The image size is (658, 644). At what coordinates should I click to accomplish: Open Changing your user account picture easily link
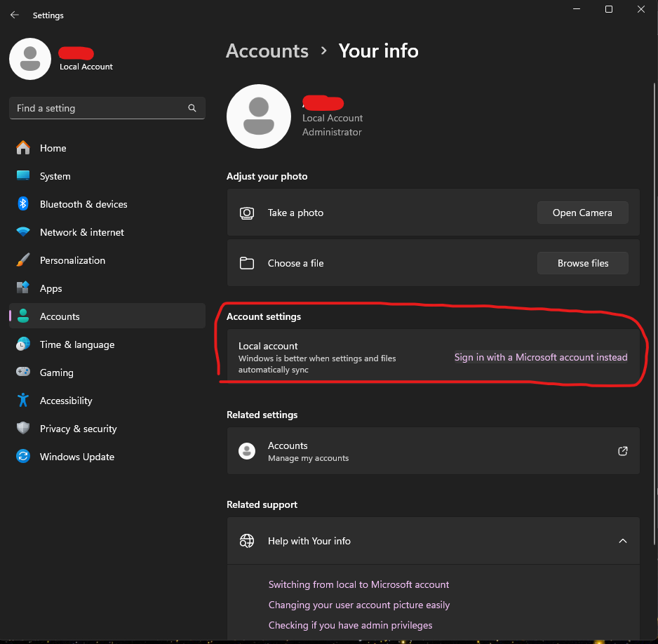coord(358,605)
